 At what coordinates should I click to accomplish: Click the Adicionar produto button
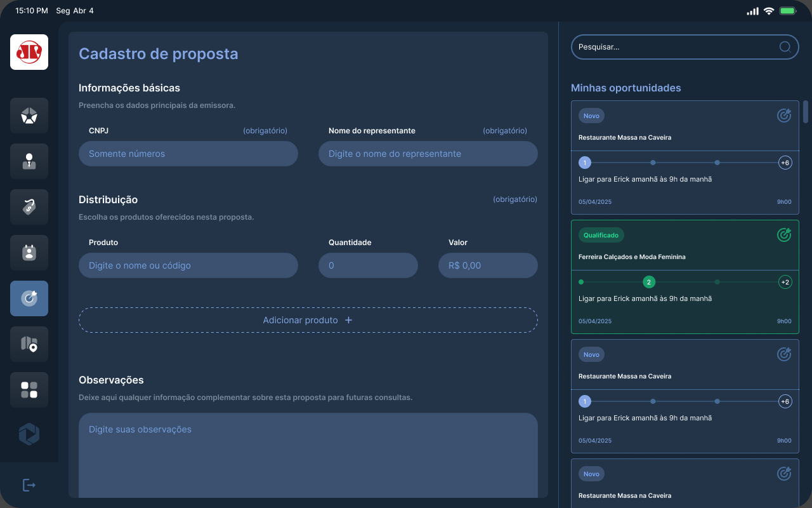(308, 320)
